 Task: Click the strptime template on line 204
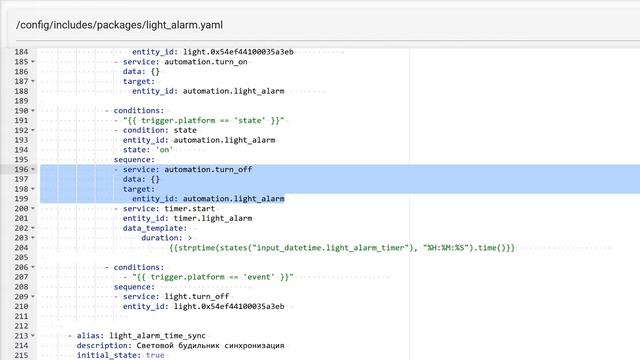[x=342, y=248]
